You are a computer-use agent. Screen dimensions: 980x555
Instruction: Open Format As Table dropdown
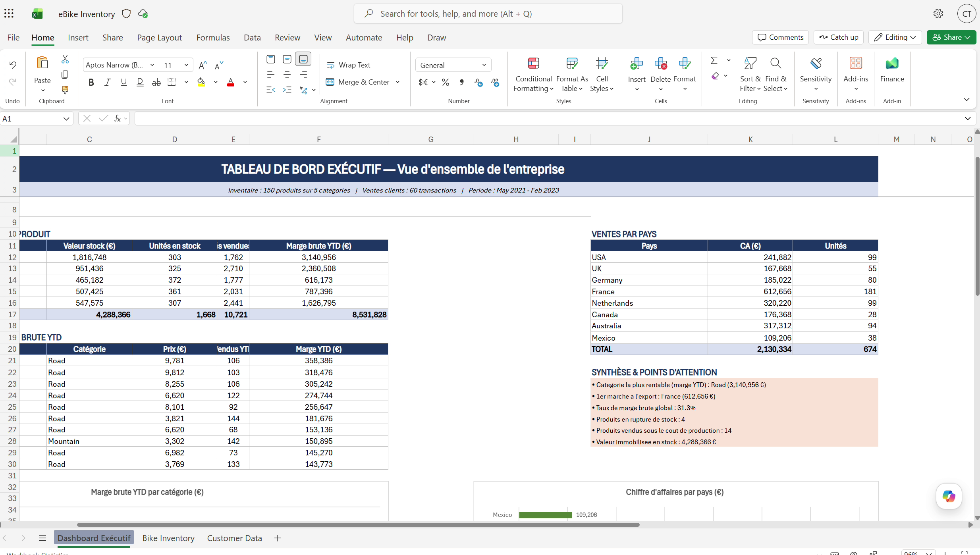pyautogui.click(x=572, y=74)
